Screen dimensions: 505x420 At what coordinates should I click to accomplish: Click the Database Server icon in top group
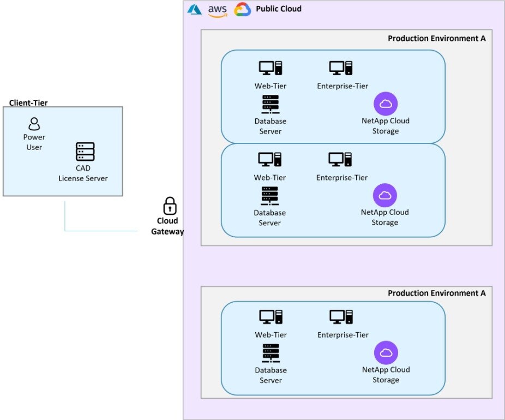point(270,104)
